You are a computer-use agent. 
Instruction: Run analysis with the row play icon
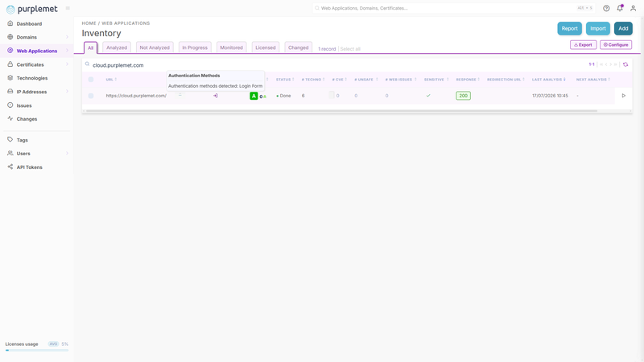623,96
